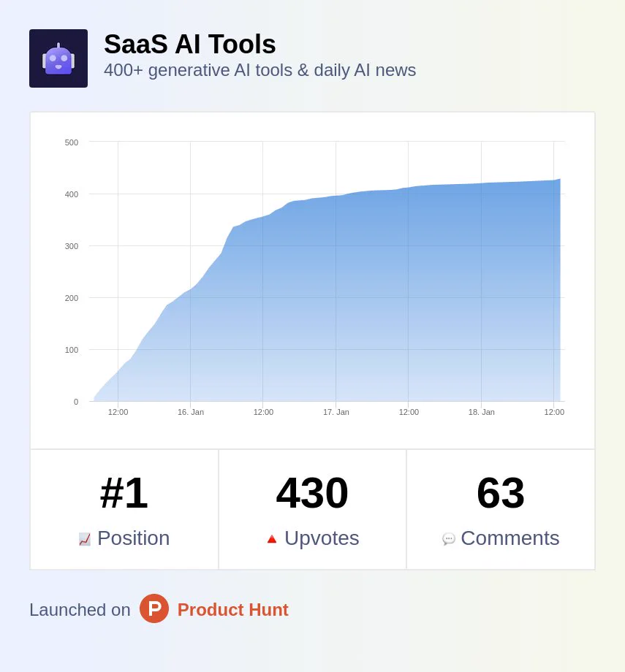Click the speech bubble Comments icon
Image resolution: width=625 pixels, height=672 pixels.
448,539
